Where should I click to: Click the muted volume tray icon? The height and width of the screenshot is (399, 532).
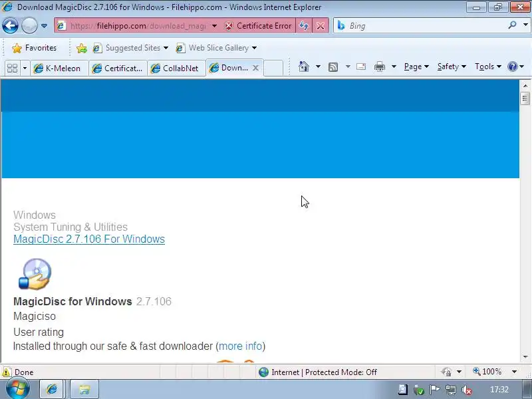[467, 390]
